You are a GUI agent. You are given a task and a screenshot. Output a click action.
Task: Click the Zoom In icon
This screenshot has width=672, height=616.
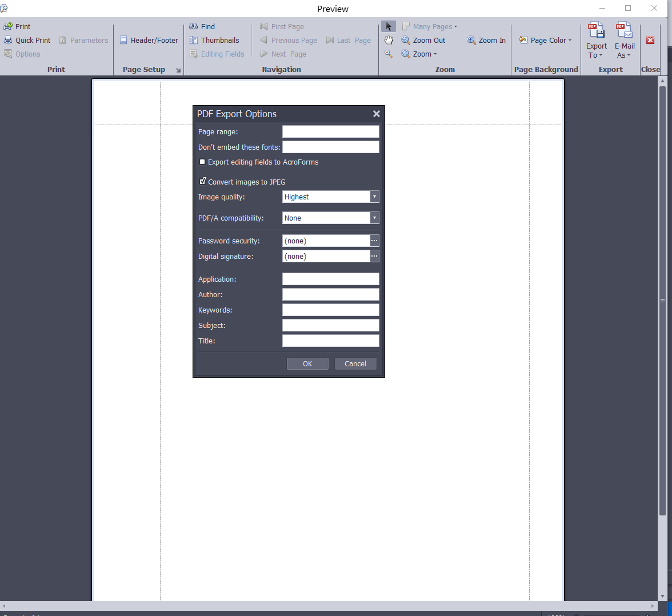click(471, 40)
